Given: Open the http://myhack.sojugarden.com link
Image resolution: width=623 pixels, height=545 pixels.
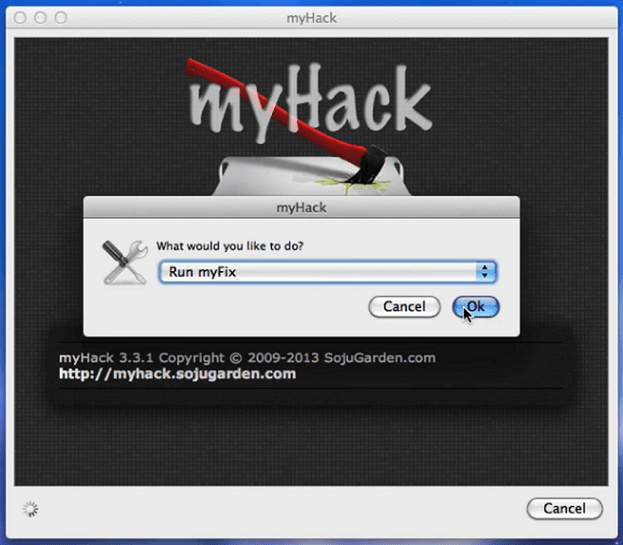Looking at the screenshot, I should click(178, 374).
